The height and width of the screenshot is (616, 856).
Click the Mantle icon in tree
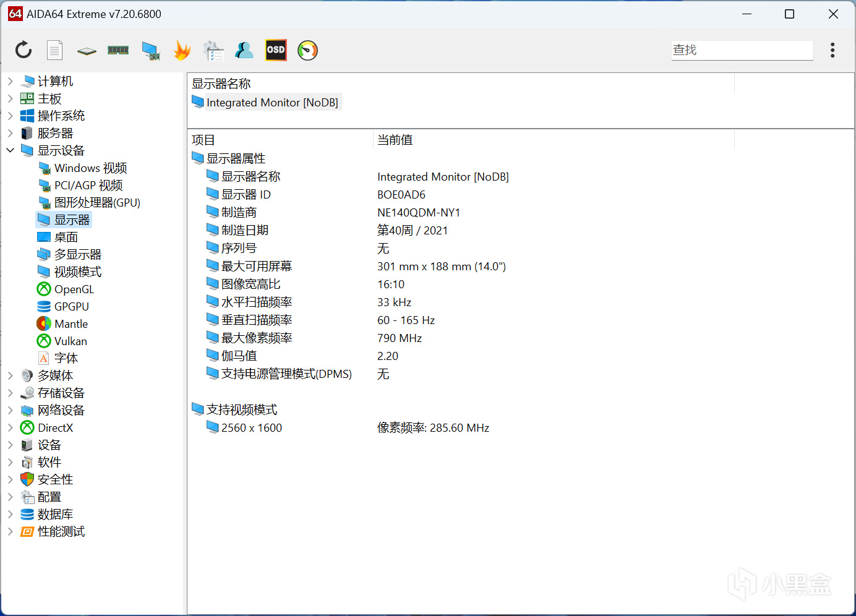point(44,323)
